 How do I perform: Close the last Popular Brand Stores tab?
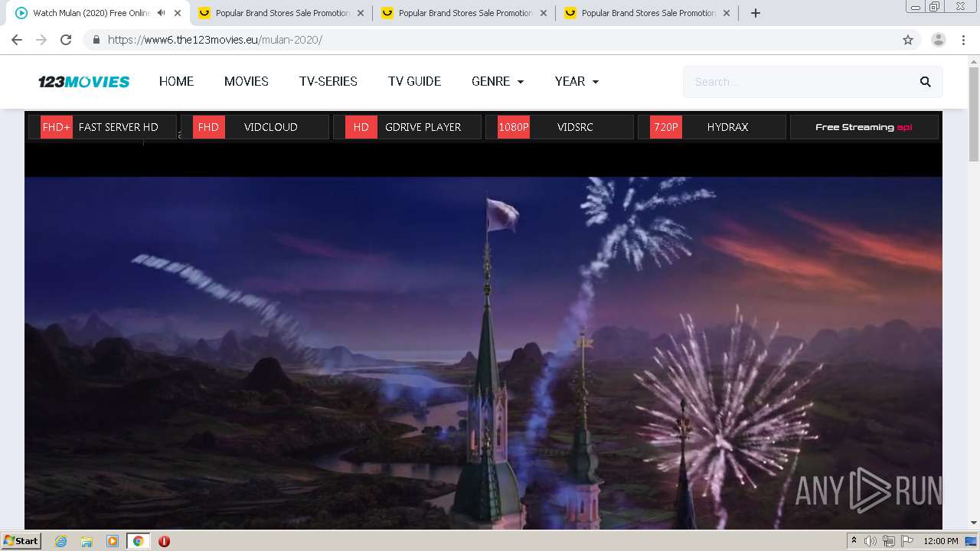727,13
